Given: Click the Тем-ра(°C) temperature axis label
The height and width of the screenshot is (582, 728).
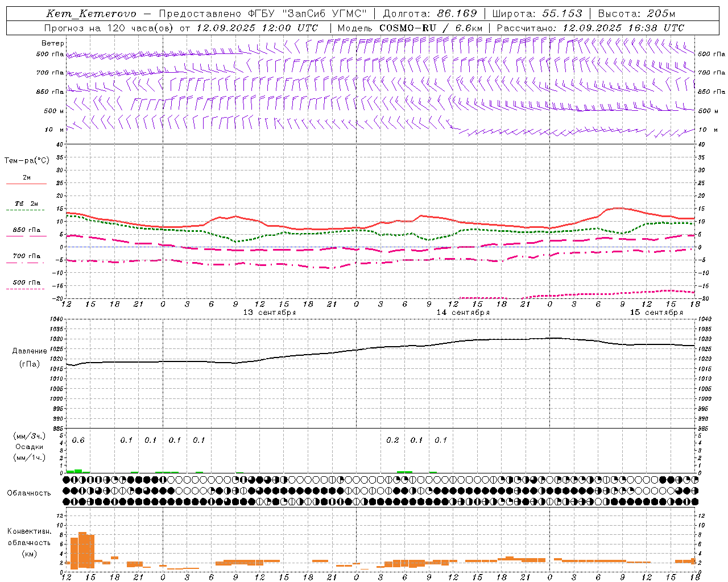Looking at the screenshot, I should coord(27,161).
